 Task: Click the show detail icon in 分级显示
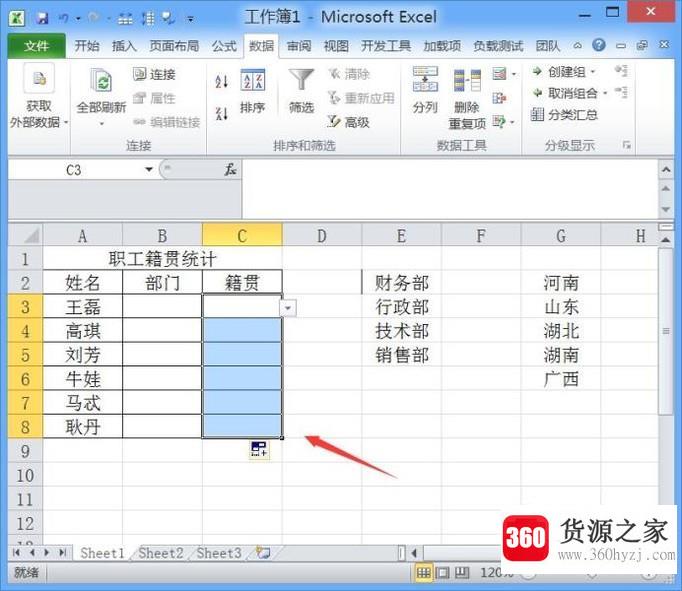(x=621, y=71)
